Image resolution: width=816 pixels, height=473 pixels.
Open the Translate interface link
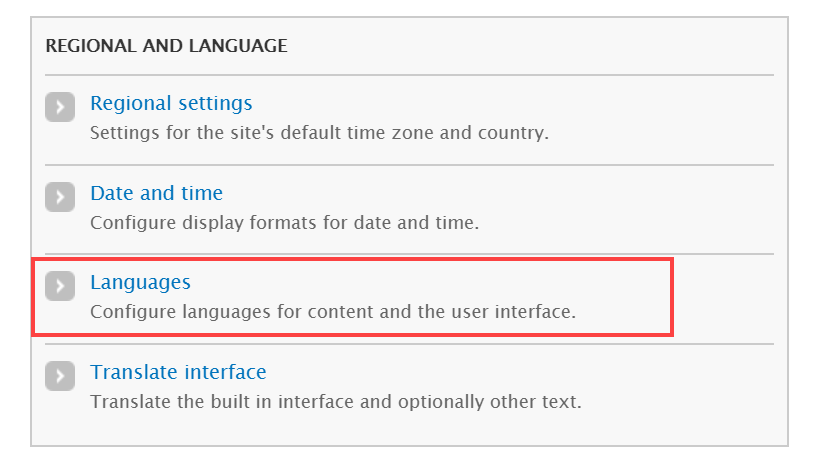pyautogui.click(x=178, y=372)
